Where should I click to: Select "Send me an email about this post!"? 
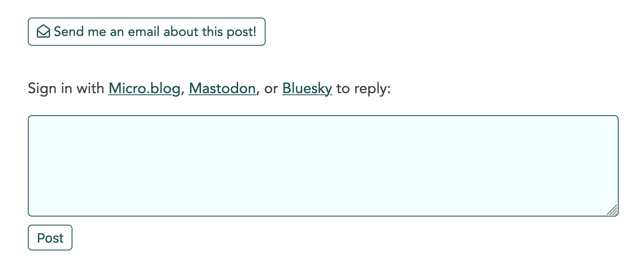coord(146,31)
